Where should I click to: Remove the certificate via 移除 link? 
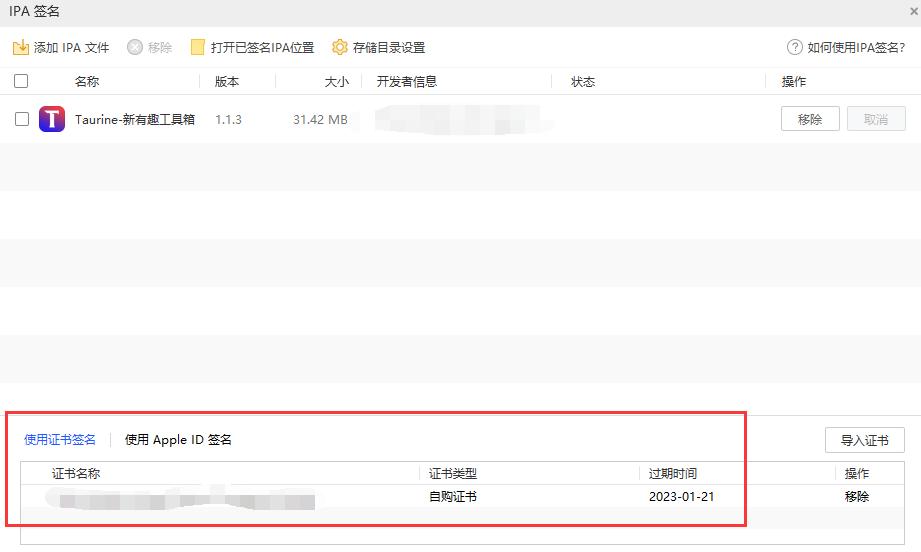coord(856,497)
